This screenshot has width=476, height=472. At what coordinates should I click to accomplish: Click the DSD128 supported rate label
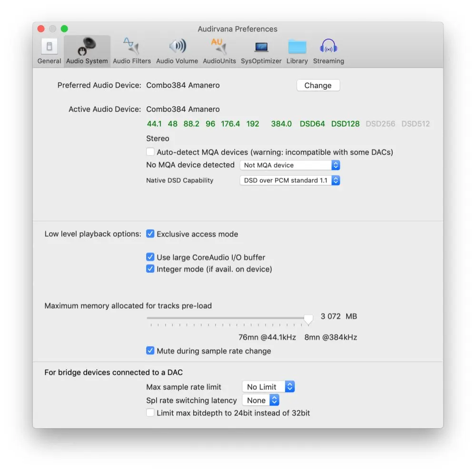click(345, 124)
